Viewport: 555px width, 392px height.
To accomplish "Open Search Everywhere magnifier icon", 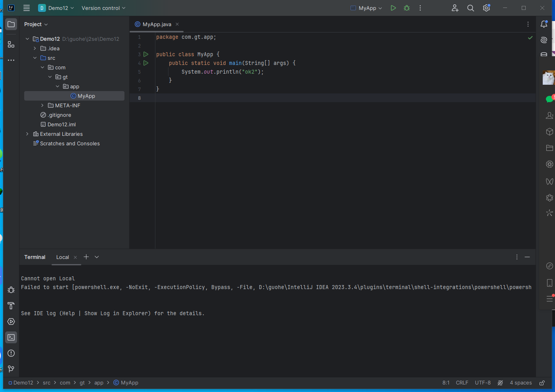I will 470,8.
